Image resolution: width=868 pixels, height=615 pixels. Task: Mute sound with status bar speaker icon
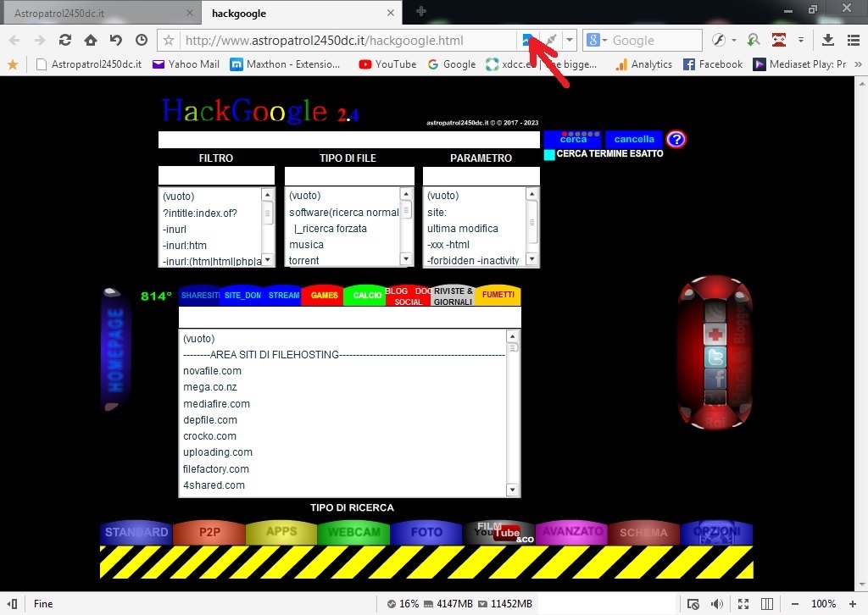pos(717,604)
